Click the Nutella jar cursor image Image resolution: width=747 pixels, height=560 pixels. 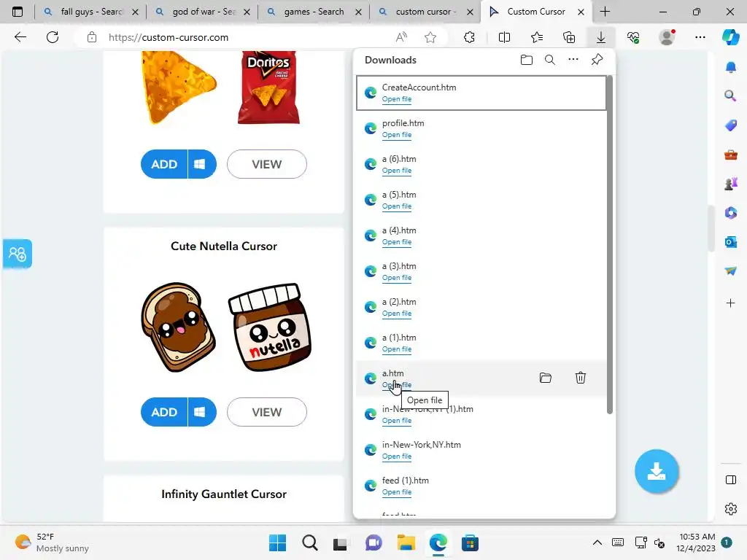pos(270,327)
